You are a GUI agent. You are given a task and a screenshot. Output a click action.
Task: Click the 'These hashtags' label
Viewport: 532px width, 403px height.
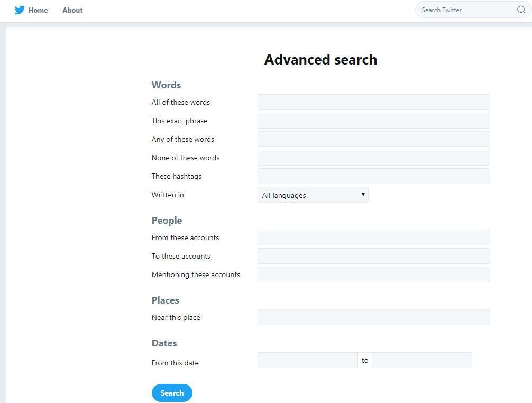177,177
